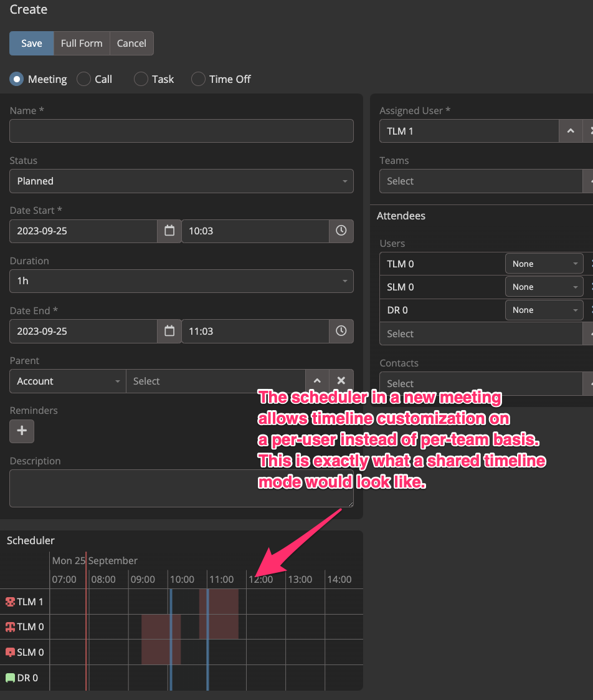Select the Time Off radio button

click(198, 79)
